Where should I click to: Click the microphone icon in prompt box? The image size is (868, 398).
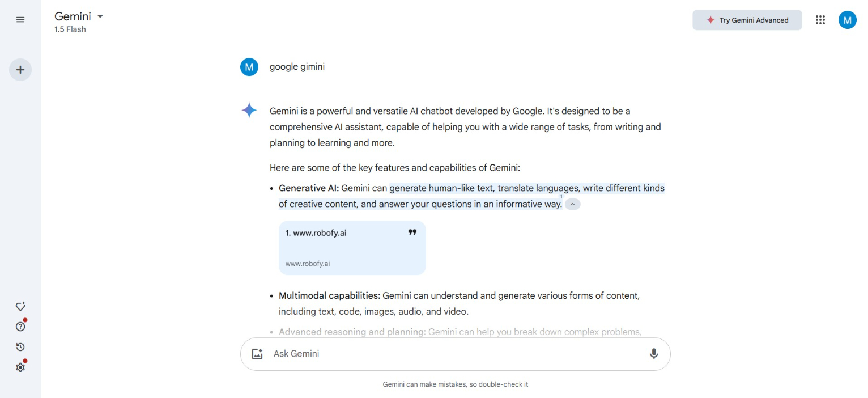click(653, 354)
